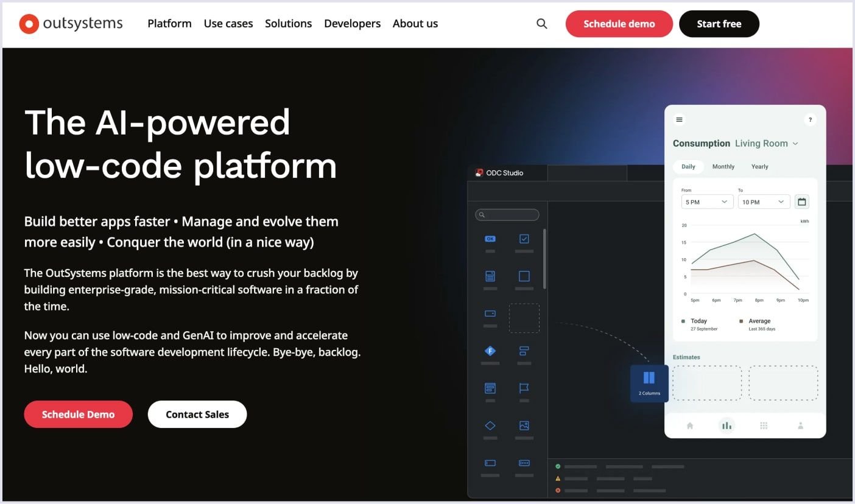Open the grid apps icon in bottom bar
855x504 pixels.
(764, 425)
